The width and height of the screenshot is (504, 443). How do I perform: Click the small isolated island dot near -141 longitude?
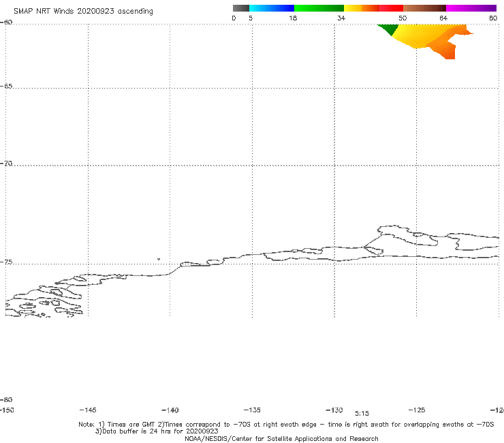click(x=159, y=259)
